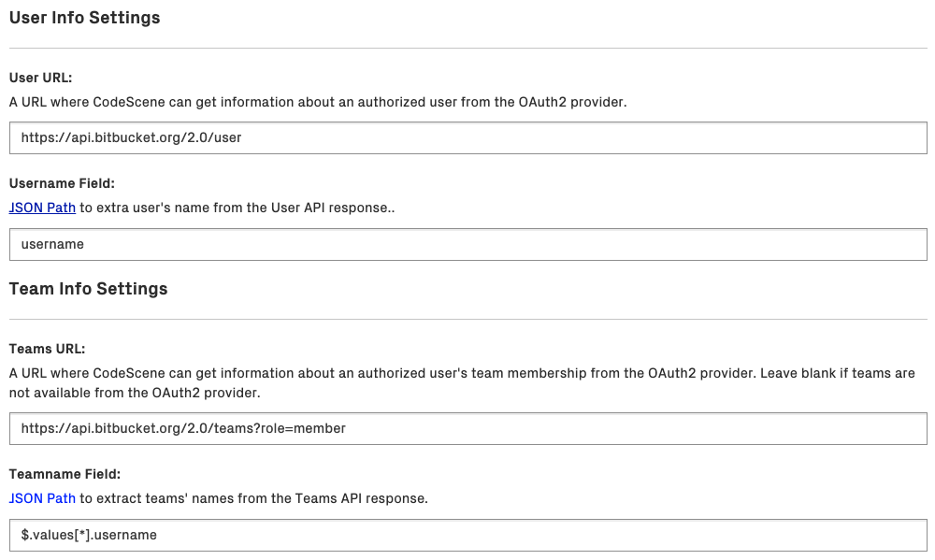Click the "Leave blank if teams are" text

point(838,374)
